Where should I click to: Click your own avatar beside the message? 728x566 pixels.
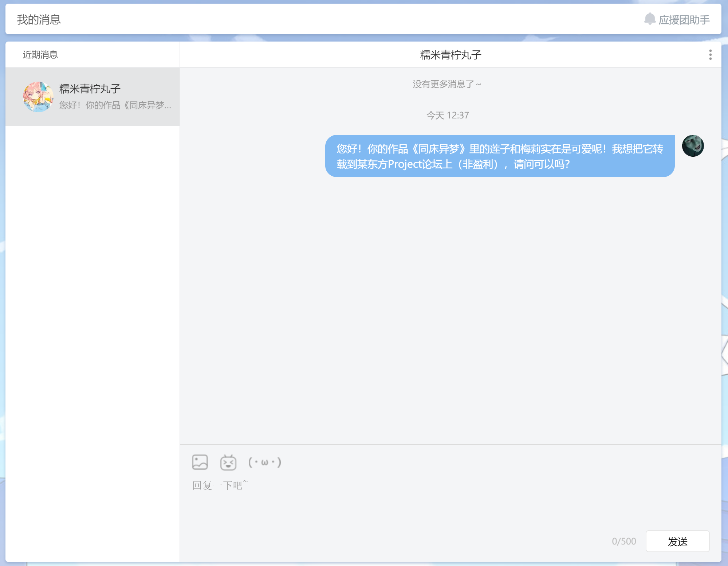693,146
